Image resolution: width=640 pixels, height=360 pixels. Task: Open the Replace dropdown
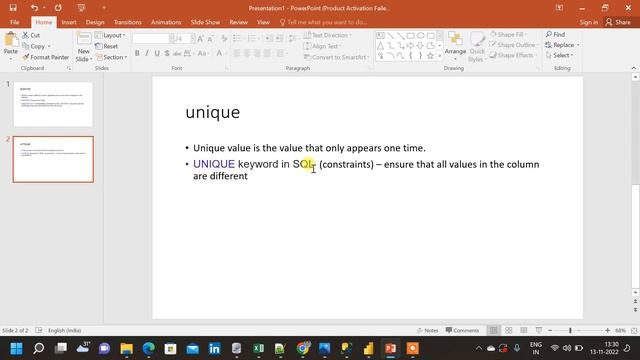click(x=562, y=44)
